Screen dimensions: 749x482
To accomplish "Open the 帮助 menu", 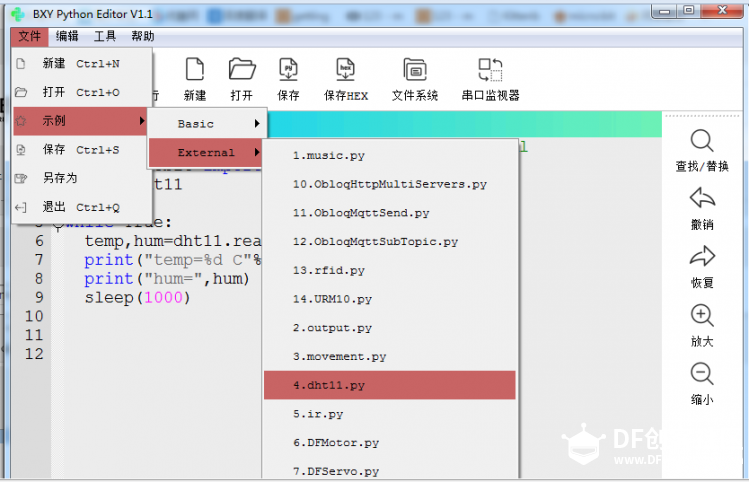I will (x=142, y=36).
